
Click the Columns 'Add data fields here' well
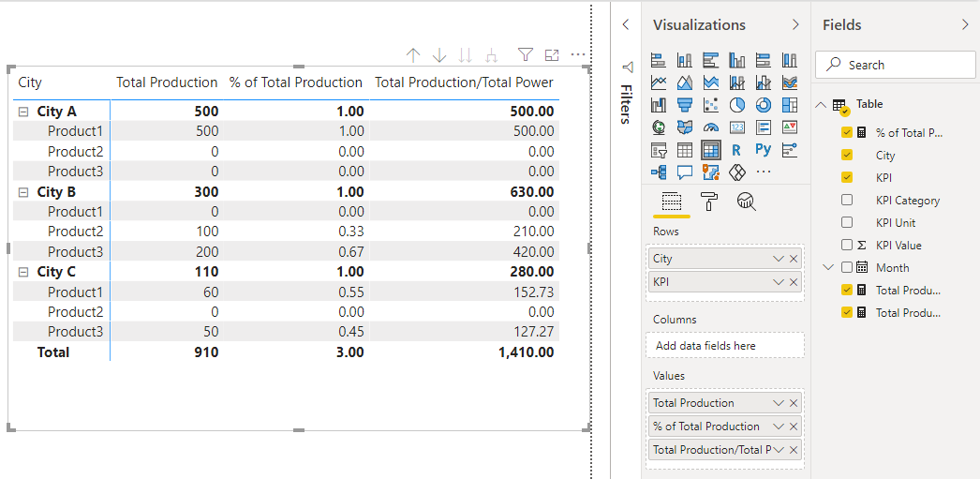[725, 346]
